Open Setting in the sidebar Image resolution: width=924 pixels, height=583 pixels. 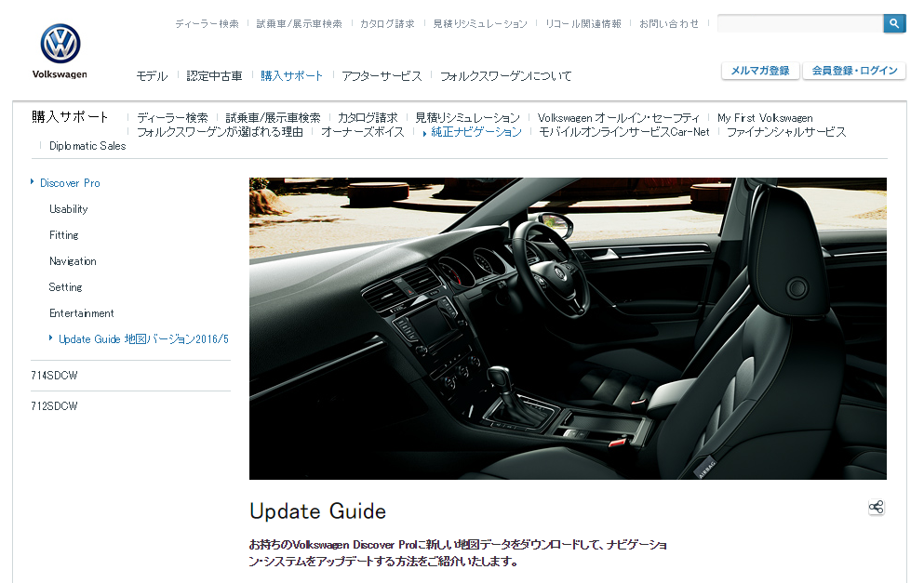click(65, 286)
